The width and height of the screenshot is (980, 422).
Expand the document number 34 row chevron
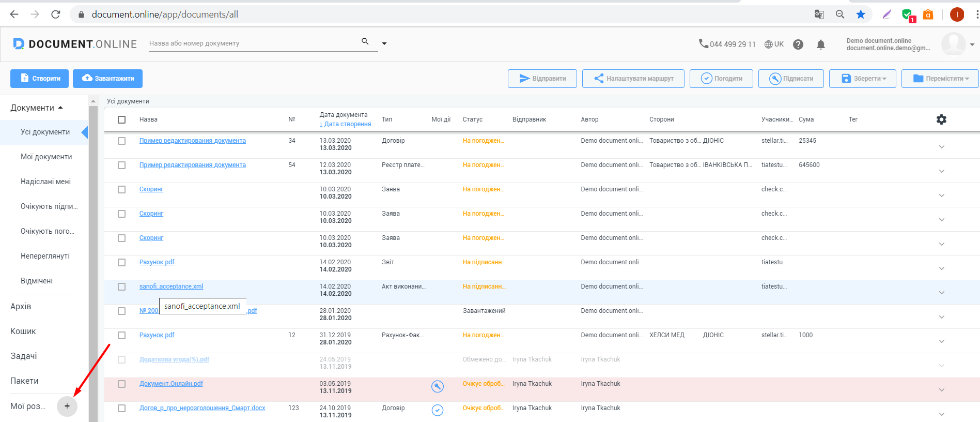[941, 147]
